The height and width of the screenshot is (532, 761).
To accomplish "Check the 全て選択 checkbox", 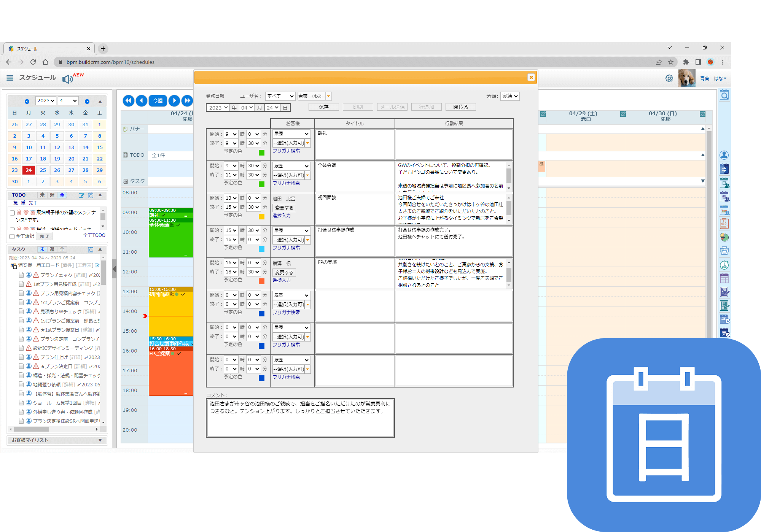I will [12, 236].
